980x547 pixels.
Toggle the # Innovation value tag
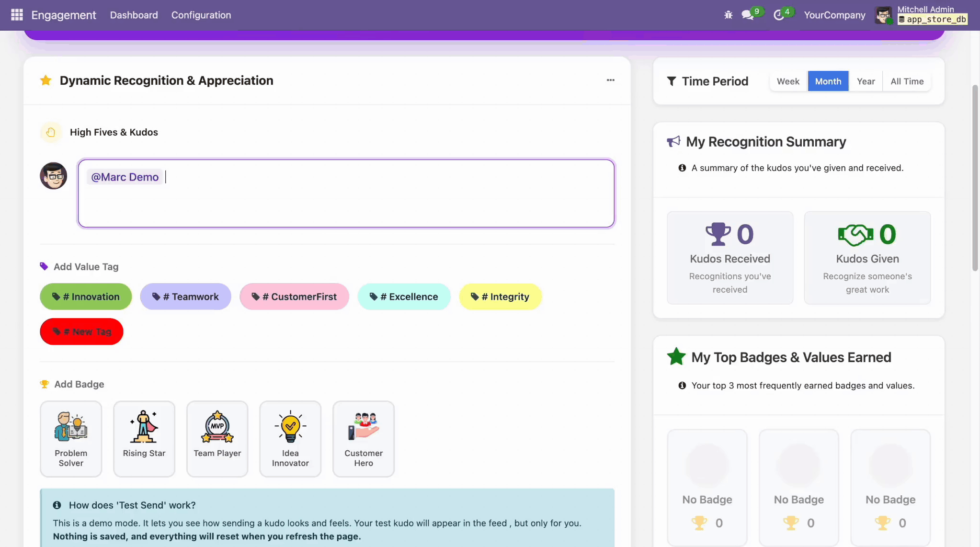coord(86,296)
